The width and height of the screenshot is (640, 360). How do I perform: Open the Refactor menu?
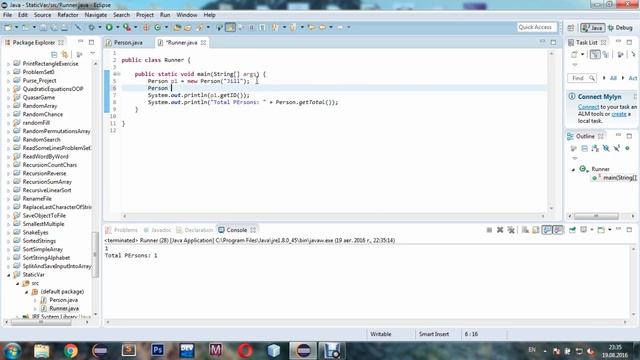pyautogui.click(x=68, y=15)
